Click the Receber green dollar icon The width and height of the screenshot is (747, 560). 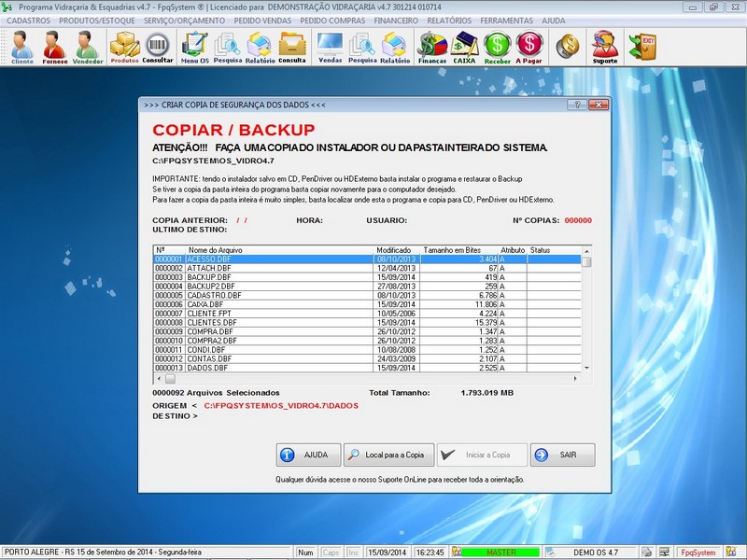click(497, 46)
